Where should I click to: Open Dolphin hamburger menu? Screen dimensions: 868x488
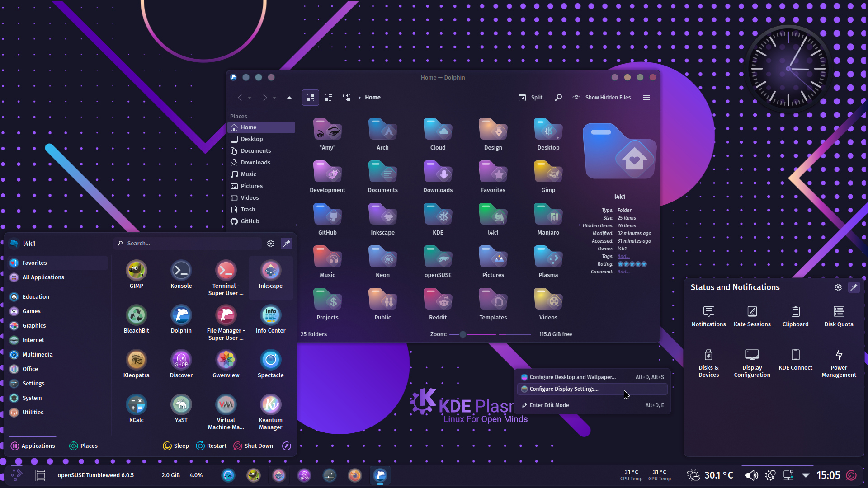click(x=646, y=98)
